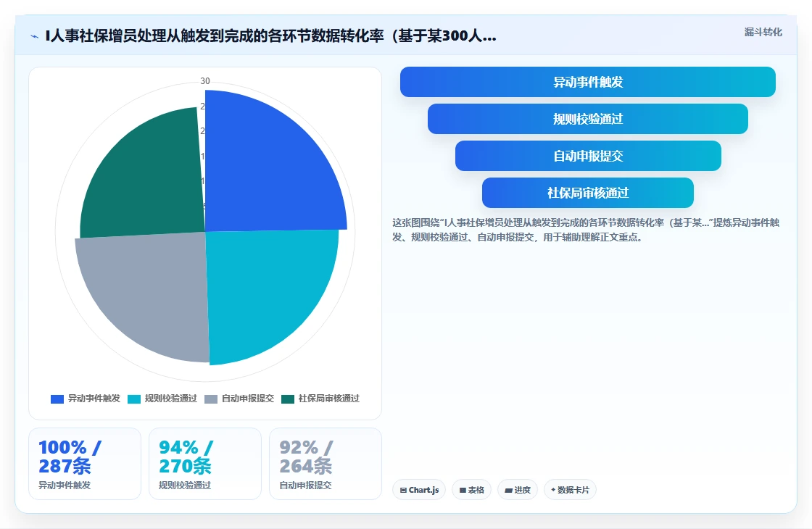
Task: Click the axis label 30 on chart
Action: (x=205, y=80)
